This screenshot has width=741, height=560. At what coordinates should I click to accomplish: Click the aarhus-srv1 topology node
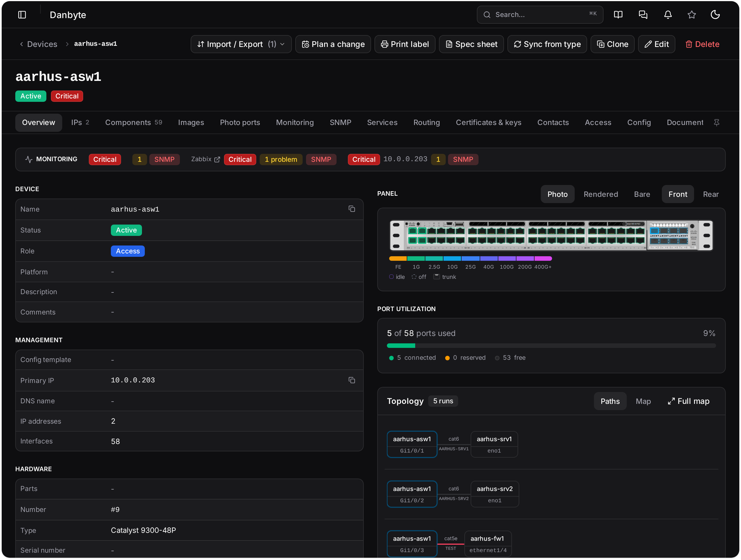click(x=494, y=444)
